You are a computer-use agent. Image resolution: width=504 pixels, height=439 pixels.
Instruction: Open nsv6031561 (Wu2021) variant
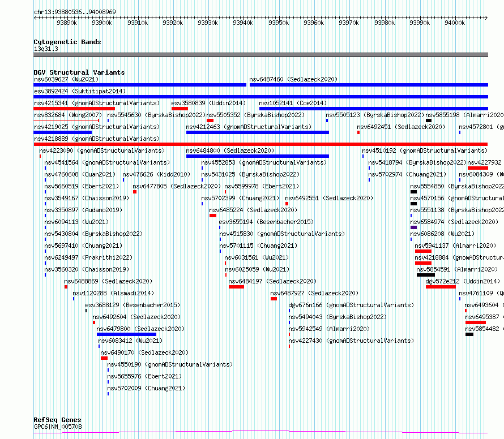pyautogui.click(x=257, y=257)
